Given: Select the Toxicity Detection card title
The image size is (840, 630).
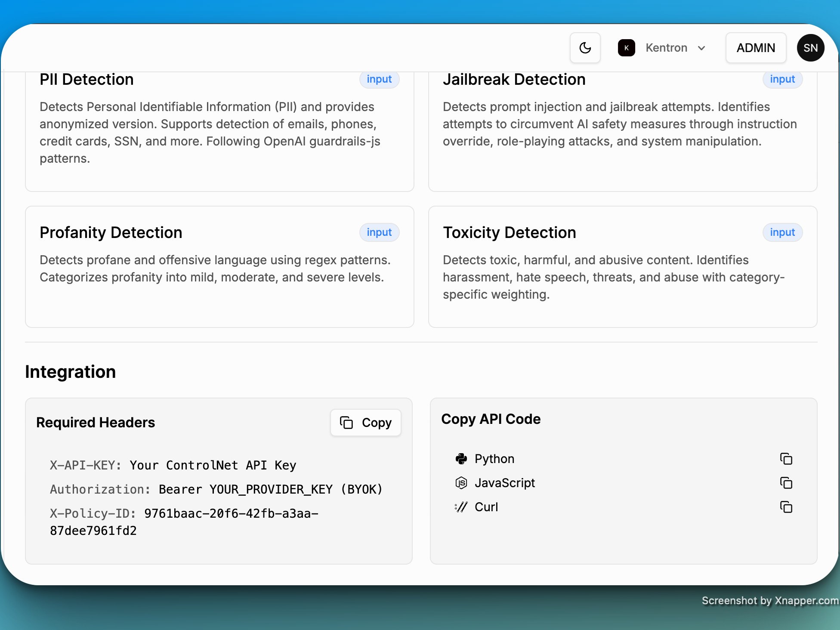Looking at the screenshot, I should click(x=510, y=232).
